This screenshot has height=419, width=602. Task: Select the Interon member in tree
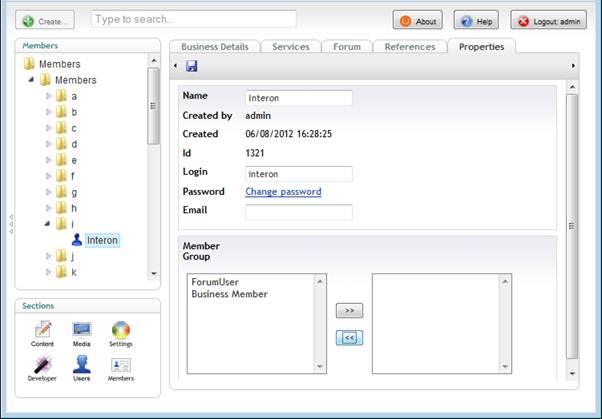101,240
